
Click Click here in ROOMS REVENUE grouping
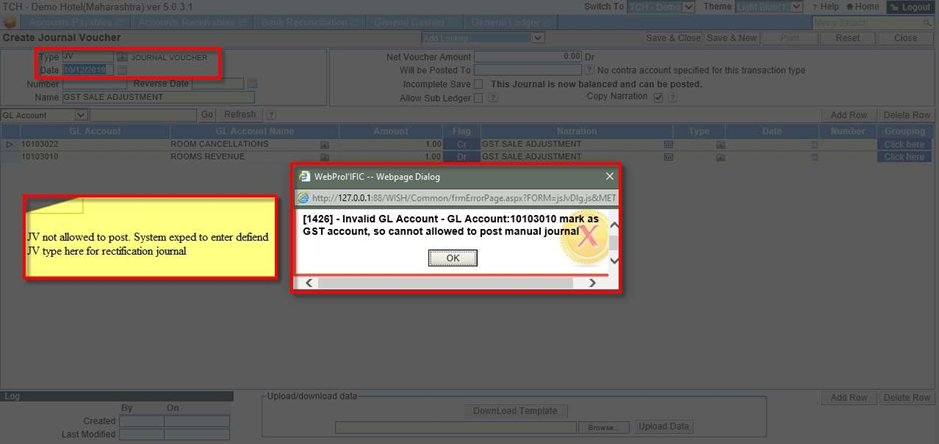click(904, 157)
